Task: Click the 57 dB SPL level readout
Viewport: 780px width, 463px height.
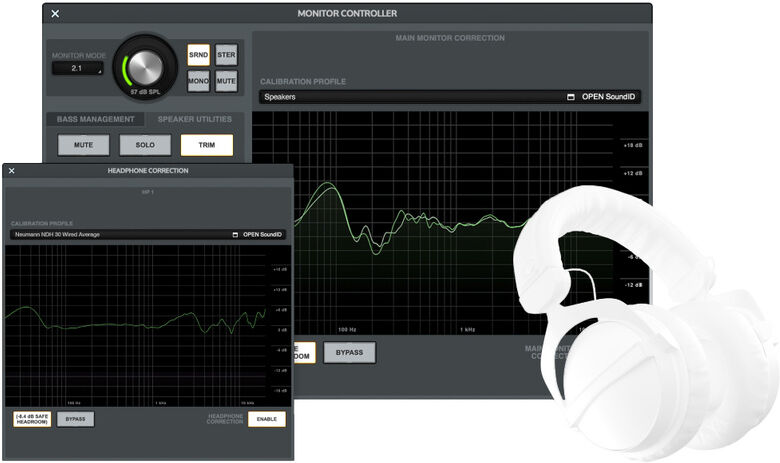Action: click(x=145, y=93)
